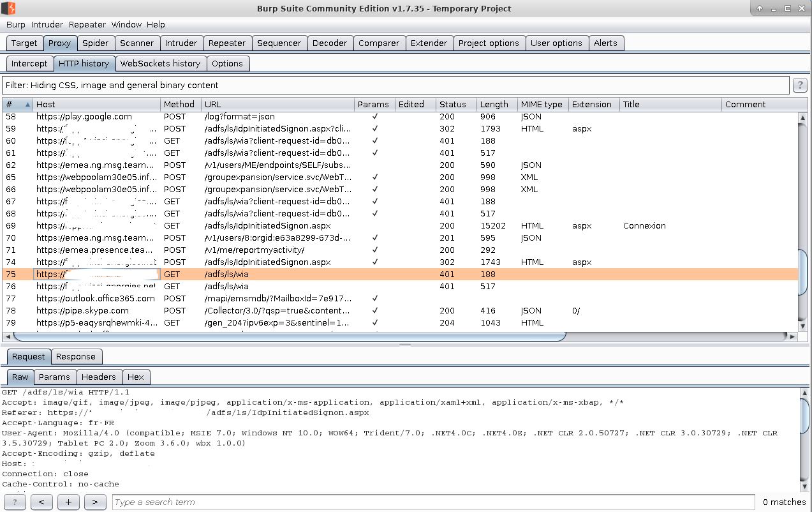Screen dimensions: 812x512
Task: Switch to the Decoder tab
Action: click(330, 43)
